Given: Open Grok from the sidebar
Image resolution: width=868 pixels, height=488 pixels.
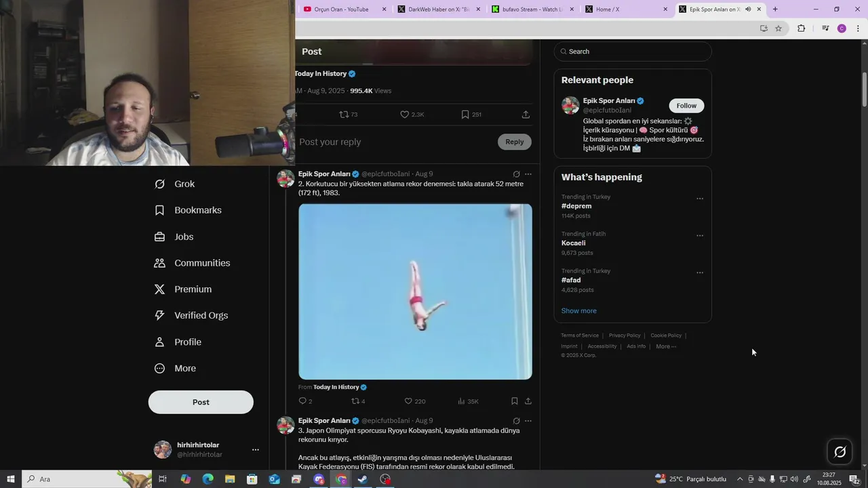Looking at the screenshot, I should tap(174, 184).
